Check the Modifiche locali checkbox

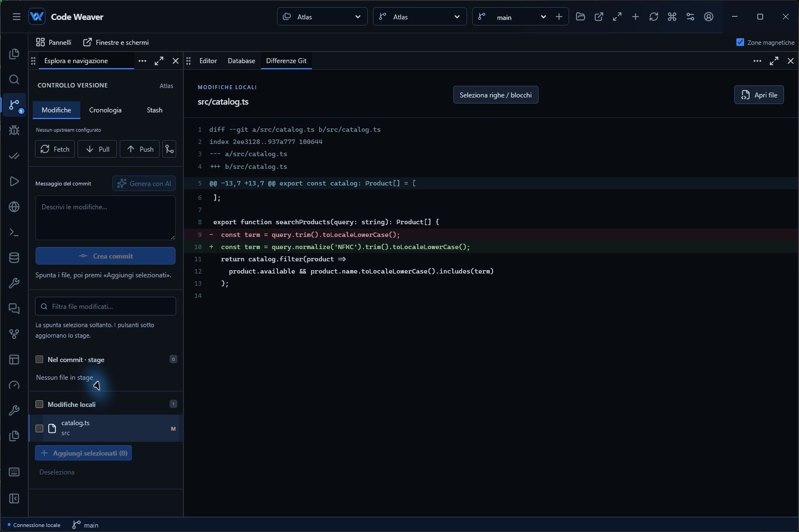click(x=39, y=404)
